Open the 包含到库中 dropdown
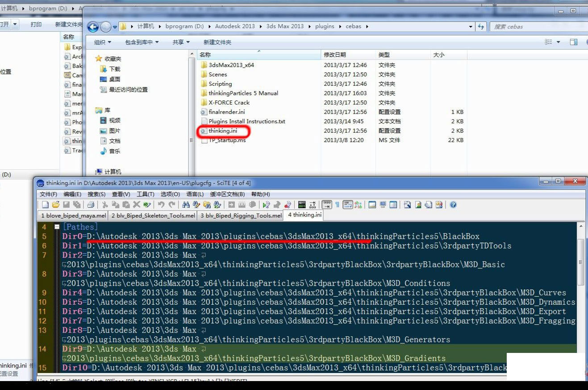Image resolution: width=588 pixels, height=390 pixels. click(x=142, y=42)
